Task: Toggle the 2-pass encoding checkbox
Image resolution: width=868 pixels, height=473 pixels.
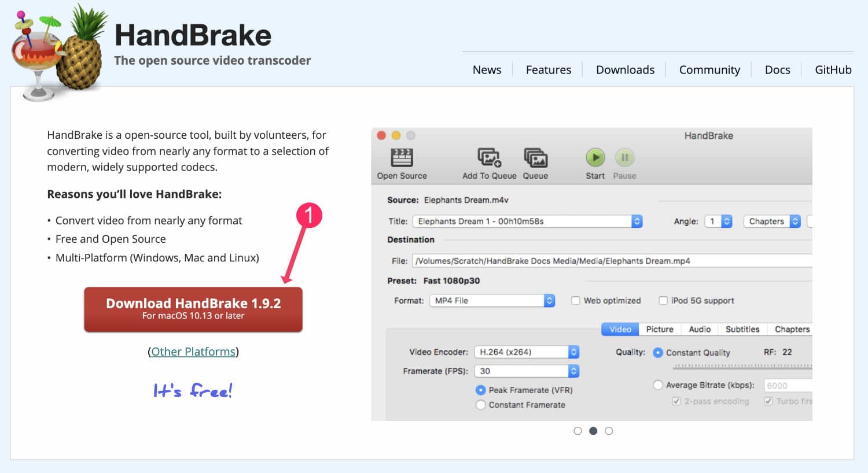Action: click(676, 401)
